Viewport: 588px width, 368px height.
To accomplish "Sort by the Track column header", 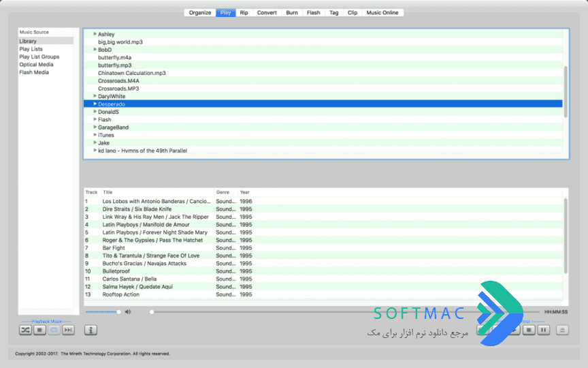I will (x=93, y=192).
